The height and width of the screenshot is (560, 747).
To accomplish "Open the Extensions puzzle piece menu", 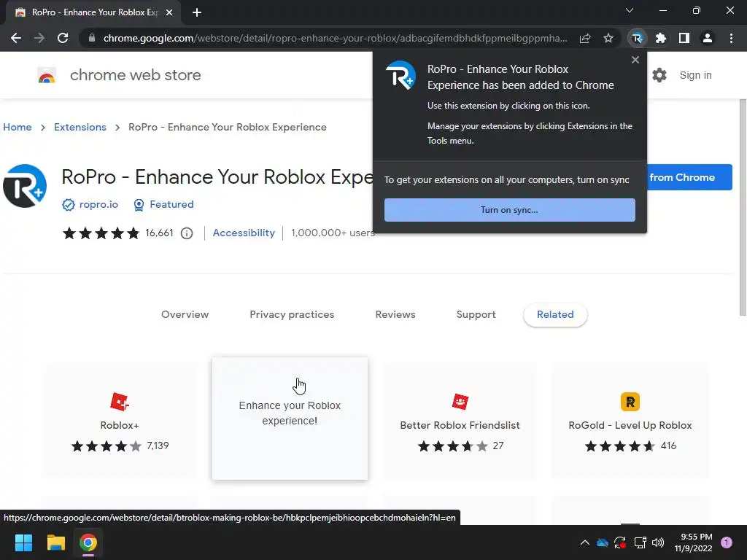I will (x=661, y=38).
